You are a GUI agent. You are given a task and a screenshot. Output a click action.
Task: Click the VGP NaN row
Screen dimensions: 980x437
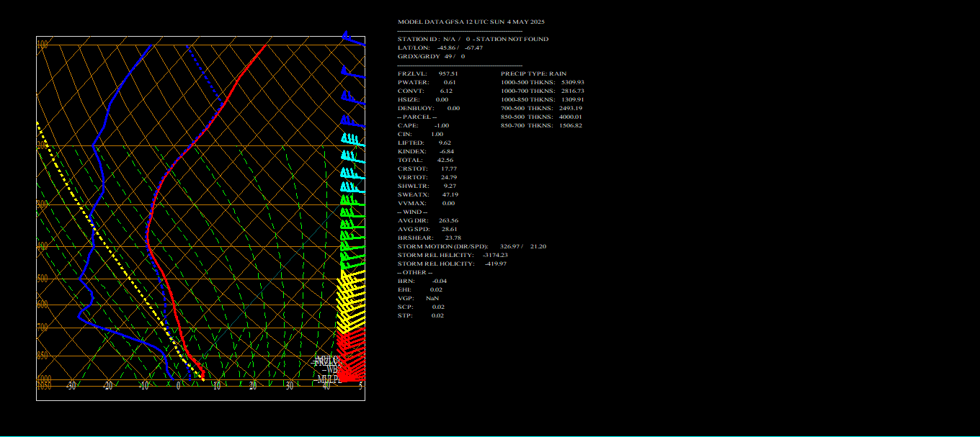click(418, 298)
